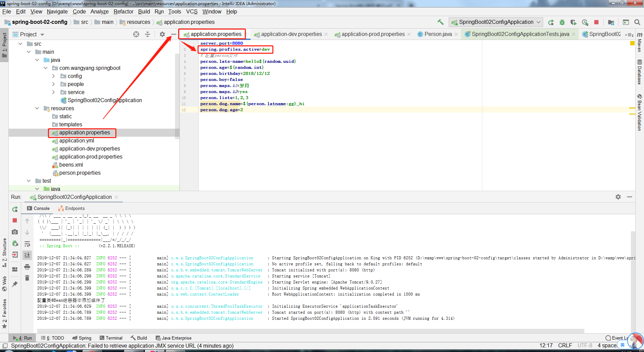Open Run panel gear settings

coord(618,197)
